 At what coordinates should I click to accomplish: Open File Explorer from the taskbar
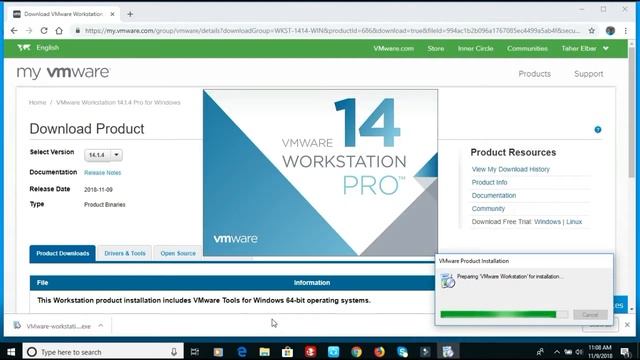coord(264,352)
